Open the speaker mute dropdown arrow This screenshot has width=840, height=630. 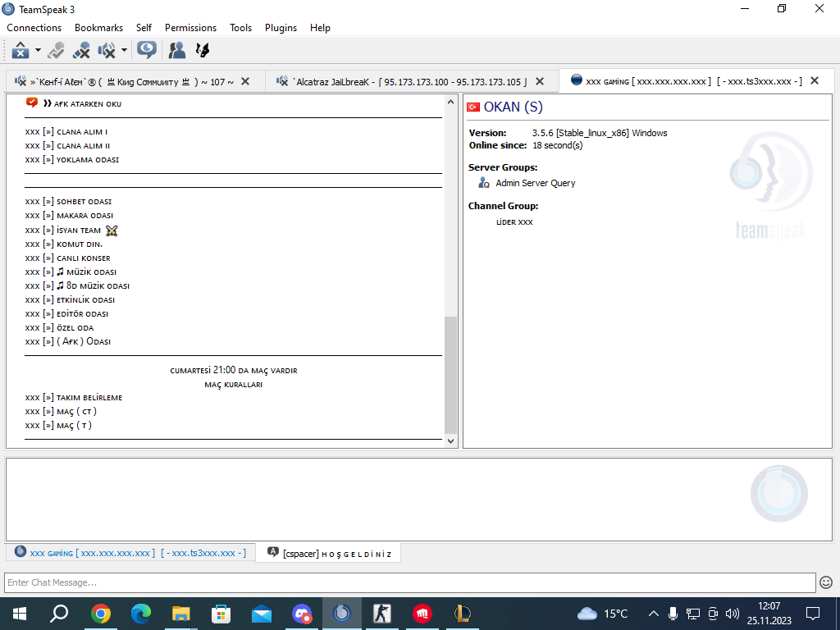[x=124, y=50]
